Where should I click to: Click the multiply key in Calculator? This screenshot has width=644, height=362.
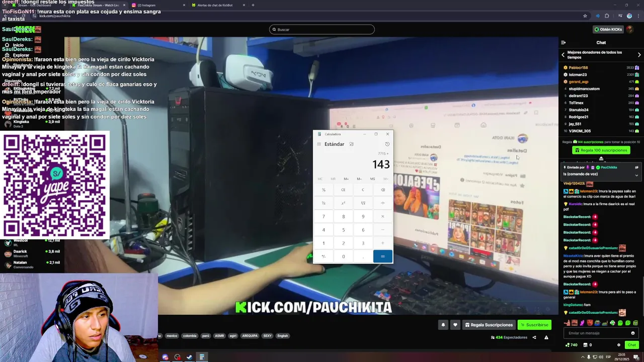(382, 217)
